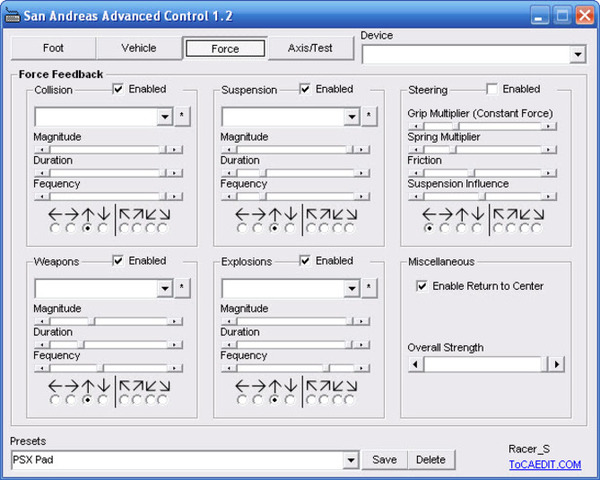Screen dimensions: 600x480
Task: Open the Presets dropdown list
Action: pyautogui.click(x=351, y=460)
